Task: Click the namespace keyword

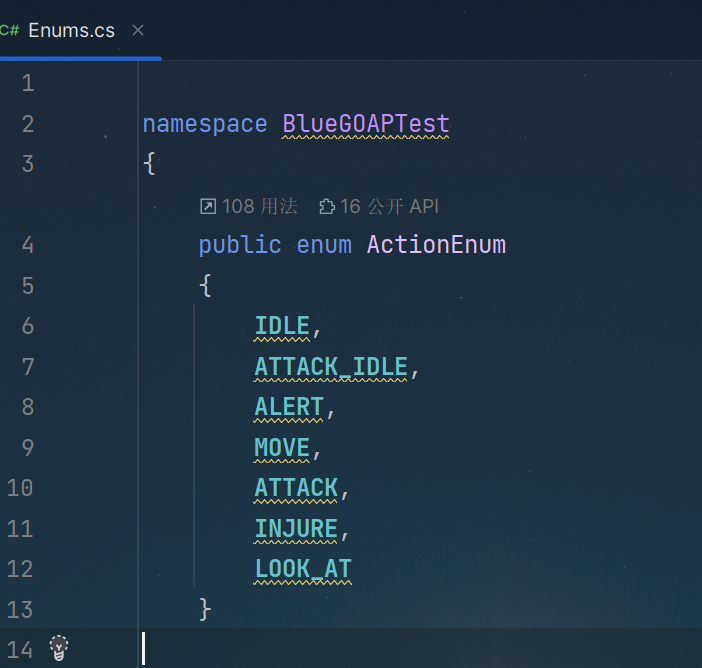Action: (205, 124)
